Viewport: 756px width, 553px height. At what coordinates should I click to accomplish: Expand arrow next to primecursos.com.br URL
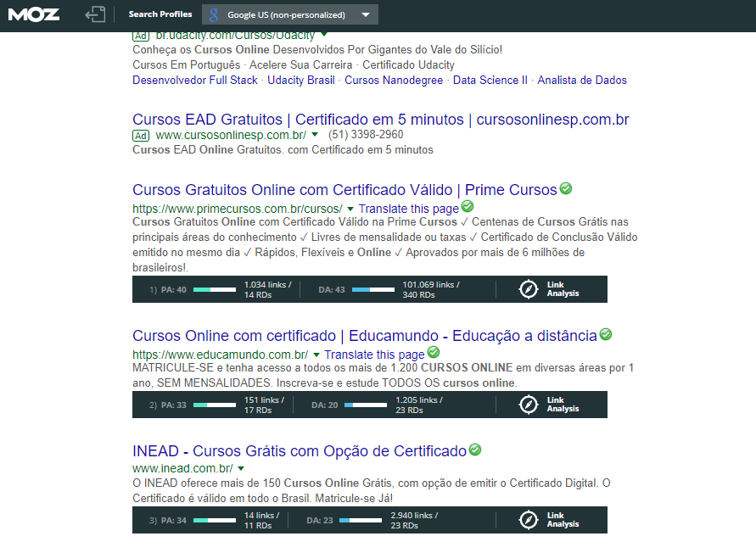pos(350,209)
